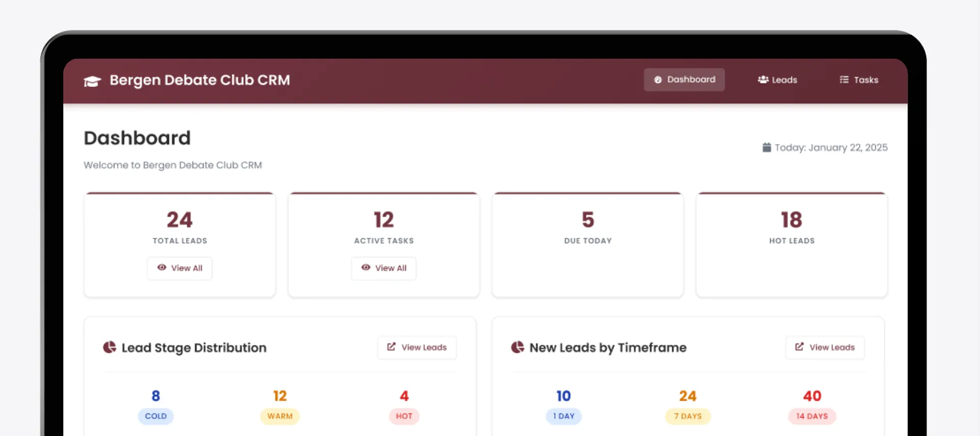
Task: Click the 5 Due Today number
Action: [x=588, y=220]
